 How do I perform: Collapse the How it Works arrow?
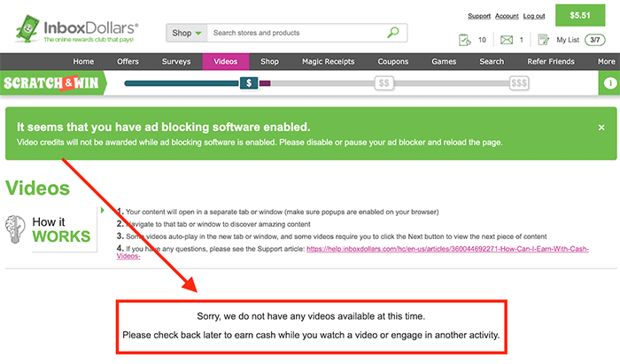point(103,210)
